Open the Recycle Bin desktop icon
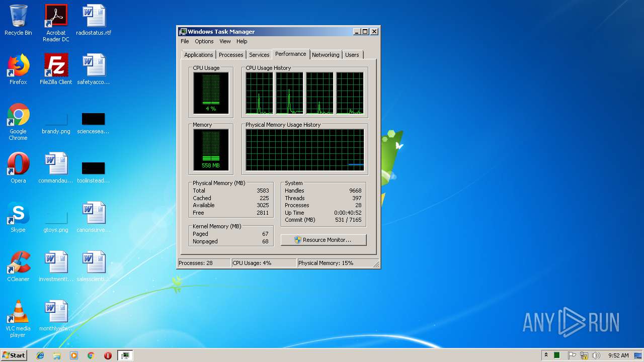Image resolution: width=644 pixels, height=362 pixels. 18,21
